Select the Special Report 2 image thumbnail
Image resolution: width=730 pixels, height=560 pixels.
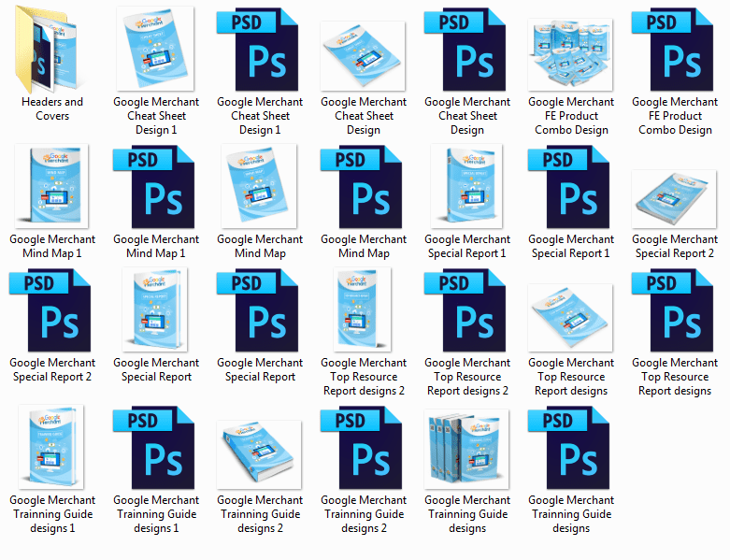tap(675, 198)
